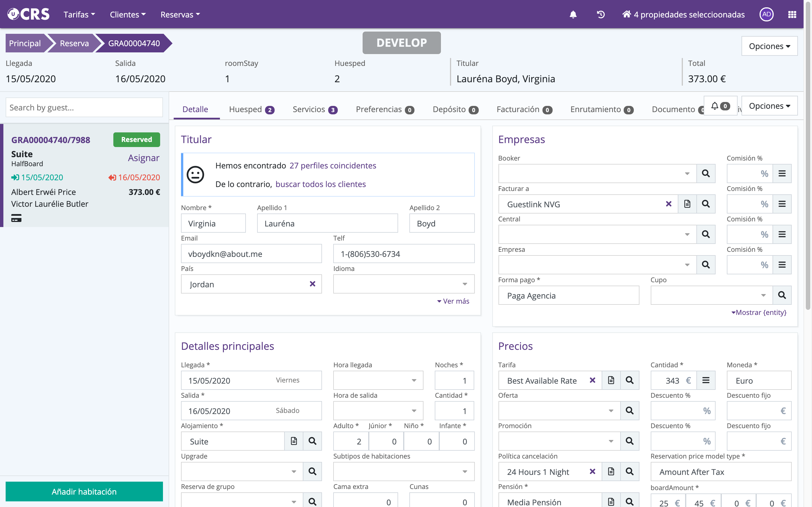Image resolution: width=812 pixels, height=507 pixels.
Task: Open the Hora llegada dropdown
Action: pos(414,380)
